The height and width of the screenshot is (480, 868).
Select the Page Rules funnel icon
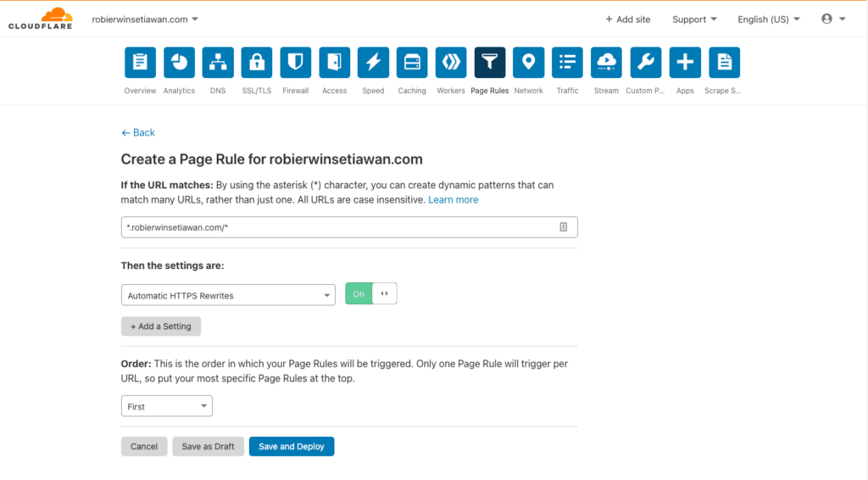click(x=490, y=63)
